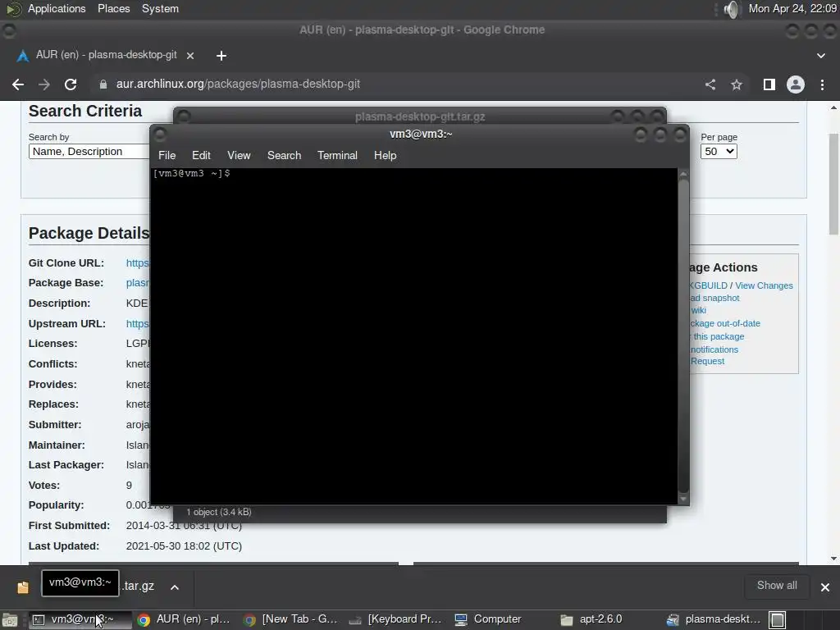Click the Flag package out-of-date link
The width and height of the screenshot is (840, 630).
(725, 323)
